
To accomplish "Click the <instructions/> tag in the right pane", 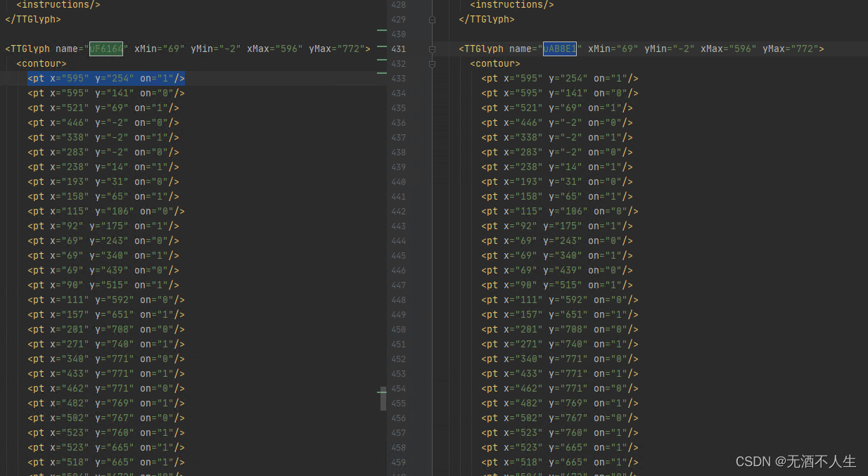I will tap(512, 4).
